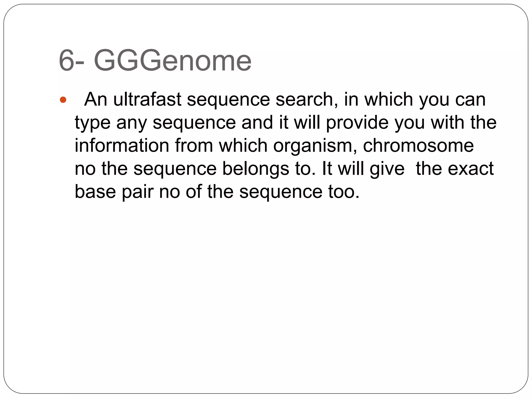Click the word "An" starting the bullet
Image resolution: width=532 pixels, height=399 pixels.
coord(96,99)
